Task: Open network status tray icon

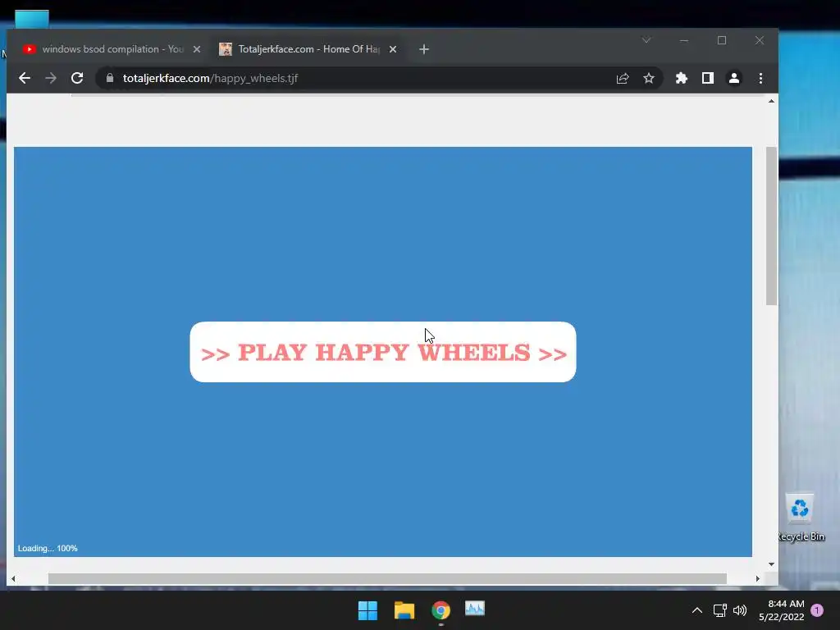Action: pyautogui.click(x=719, y=610)
